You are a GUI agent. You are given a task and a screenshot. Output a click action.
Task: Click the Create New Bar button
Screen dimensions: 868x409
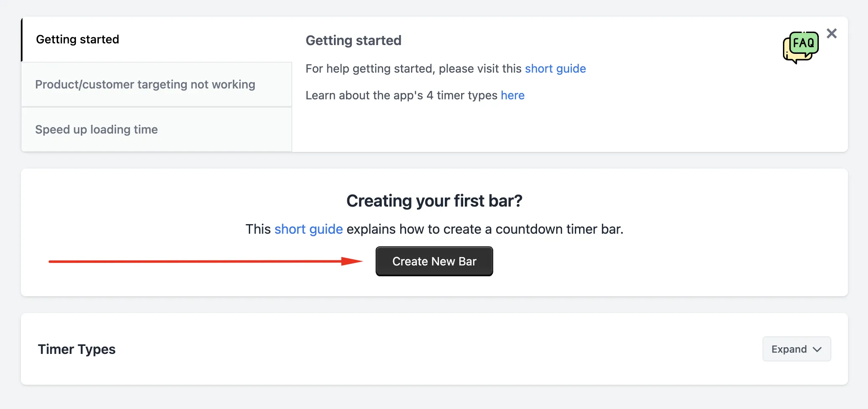point(434,261)
